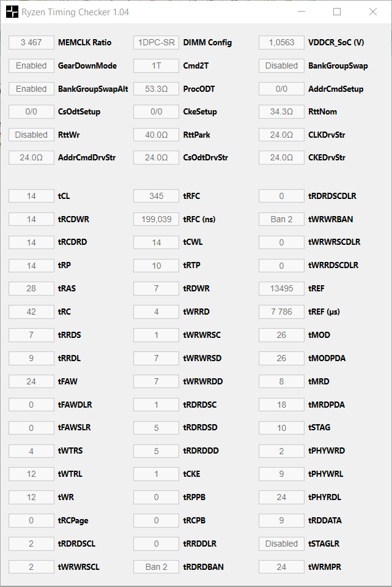Maximize the Ryzen Timing Checker window
The image size is (392, 587).
click(337, 12)
